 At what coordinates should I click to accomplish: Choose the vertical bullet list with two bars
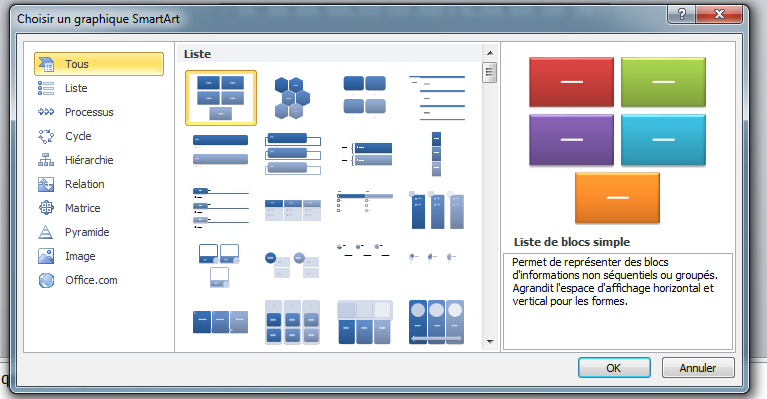(x=221, y=152)
